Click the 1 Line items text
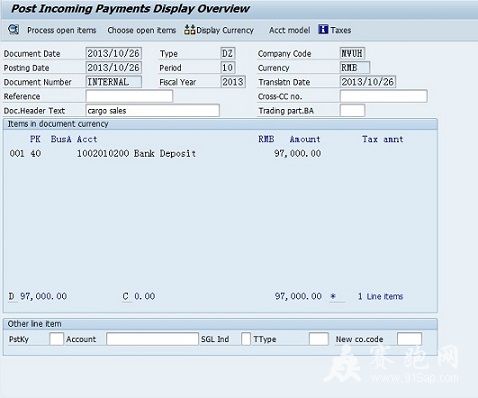This screenshot has height=398, width=478. pos(380,296)
